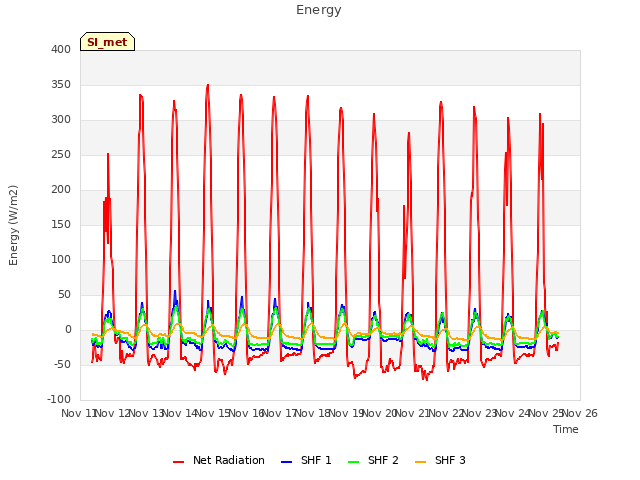Click the -50 y-axis tick label

(x=62, y=364)
